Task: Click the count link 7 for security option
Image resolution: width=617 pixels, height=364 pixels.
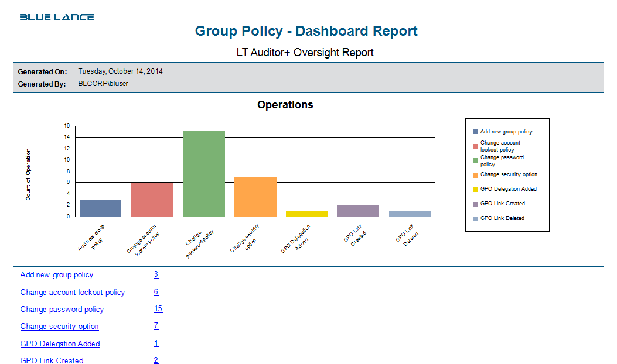Action: tap(156, 326)
